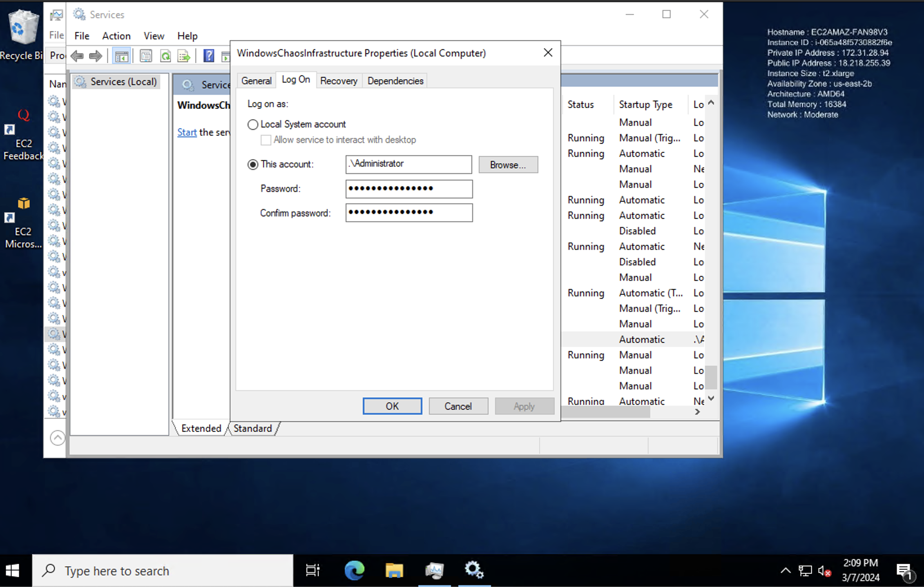
Task: Switch to the Recovery tab
Action: click(x=339, y=80)
